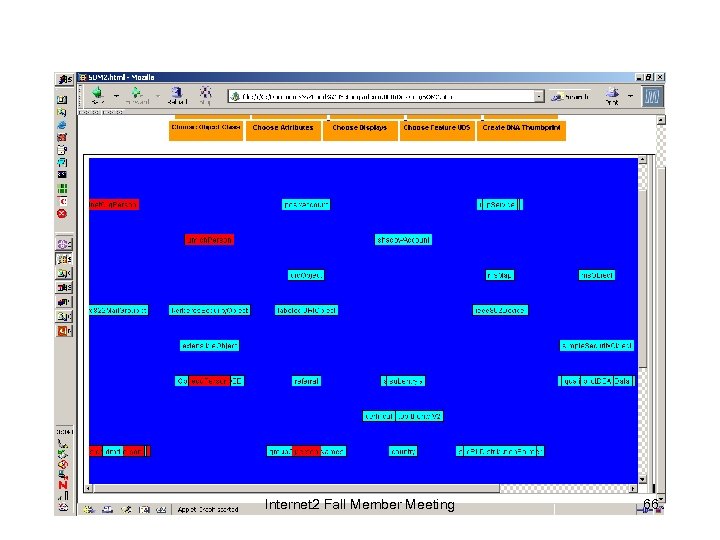
Task: Click the applet horizontal scroll left arrow
Action: click(x=88, y=489)
